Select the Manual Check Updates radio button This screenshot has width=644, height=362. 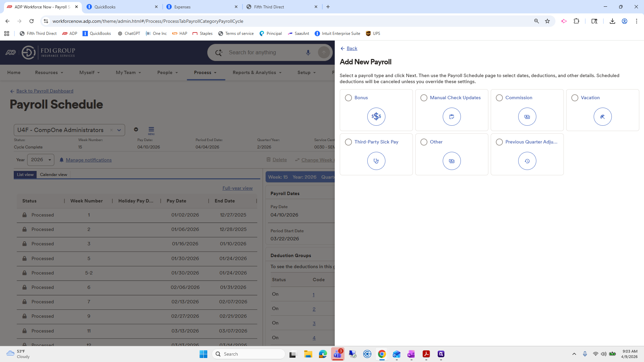click(424, 98)
